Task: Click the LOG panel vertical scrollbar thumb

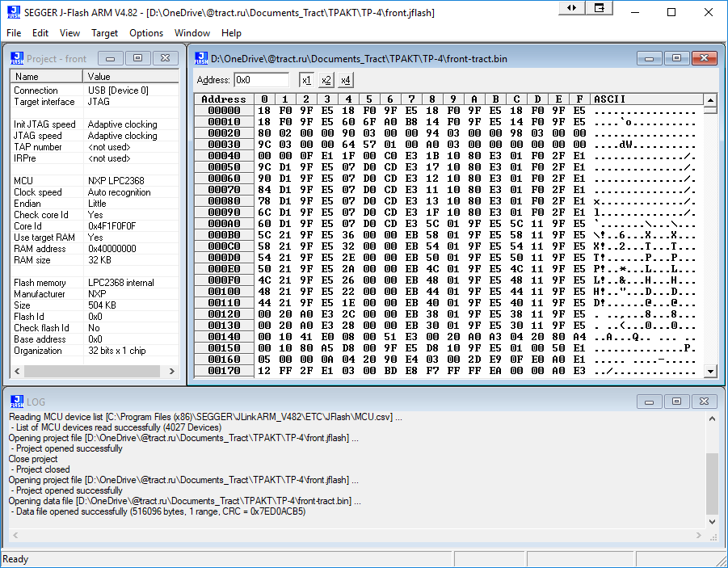Action: 712,484
